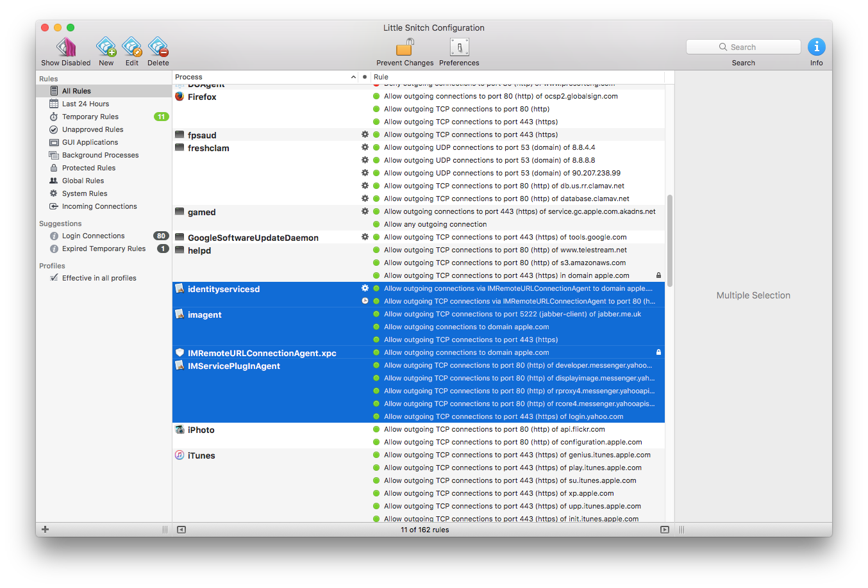This screenshot has width=868, height=588.
Task: Select Background Processes filter
Action: (x=104, y=155)
